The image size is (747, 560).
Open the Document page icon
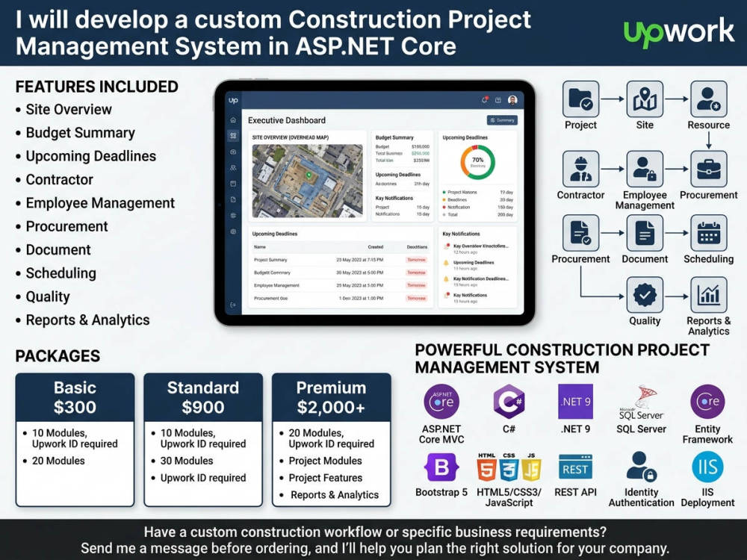(x=645, y=233)
